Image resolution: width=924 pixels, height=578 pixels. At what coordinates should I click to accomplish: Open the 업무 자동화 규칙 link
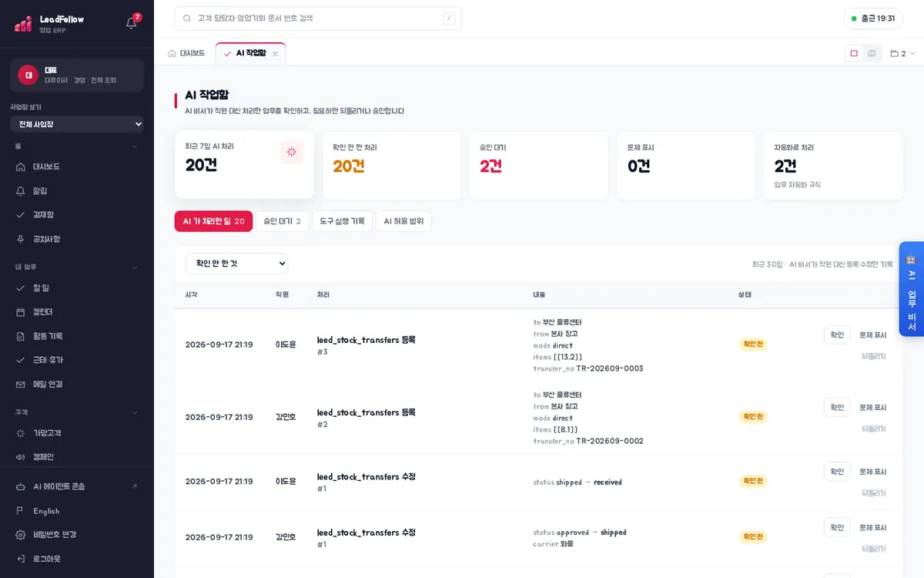[x=797, y=185]
